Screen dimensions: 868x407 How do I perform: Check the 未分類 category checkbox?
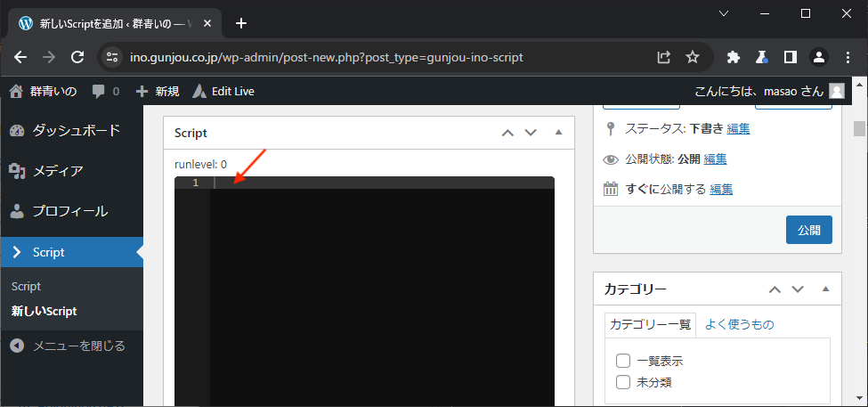pos(623,382)
